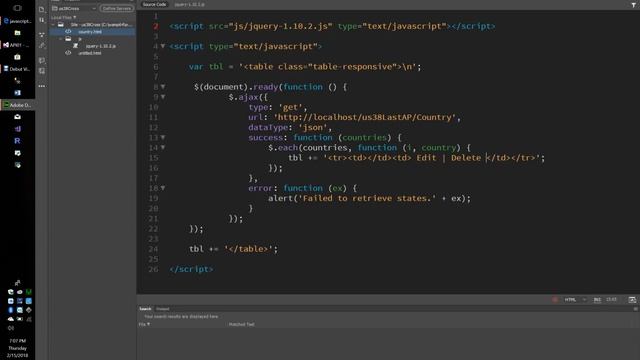Collapse the error function fold arrow at line 18
Screen dimensions: 640x360
(x=163, y=188)
